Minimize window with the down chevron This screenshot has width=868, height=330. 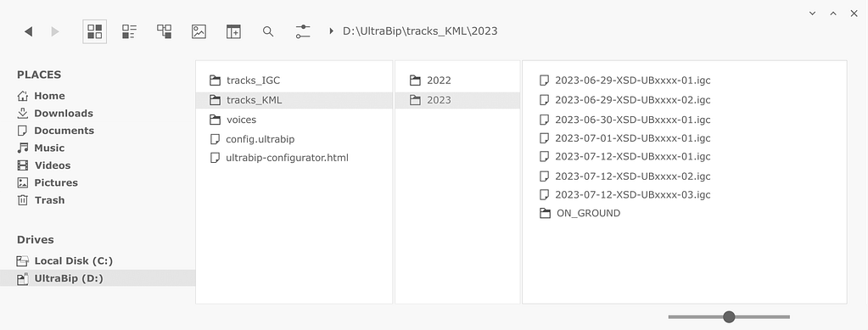[x=813, y=14]
